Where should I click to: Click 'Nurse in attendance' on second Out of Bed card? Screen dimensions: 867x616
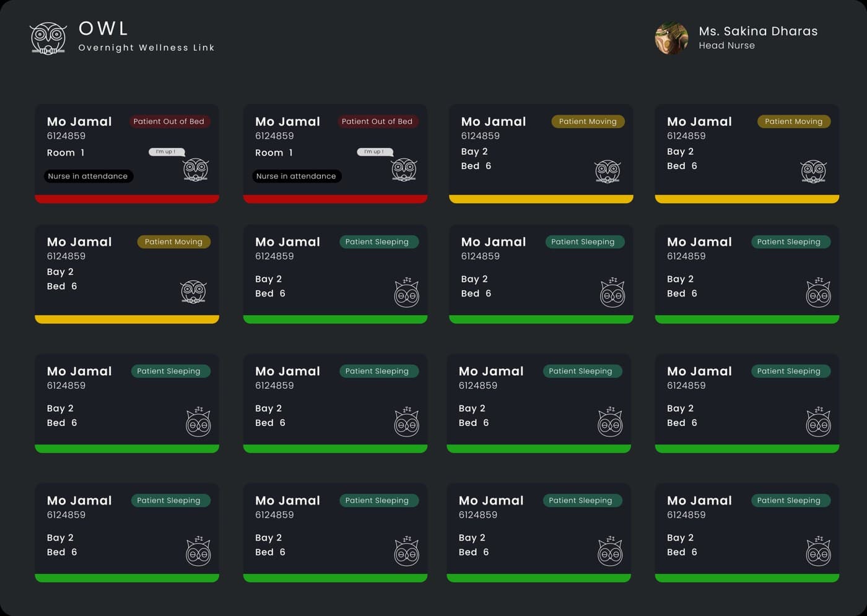(296, 176)
